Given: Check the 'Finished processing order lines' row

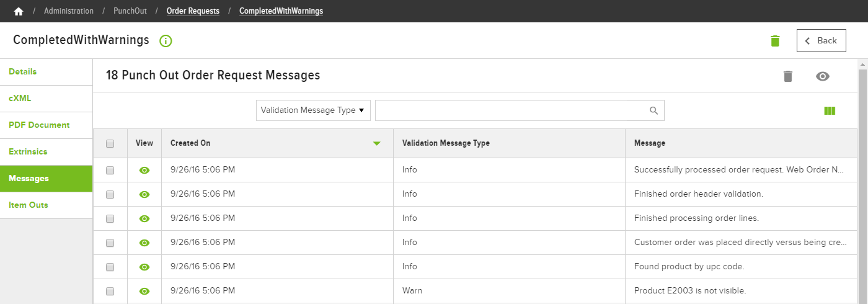Looking at the screenshot, I should [x=110, y=218].
